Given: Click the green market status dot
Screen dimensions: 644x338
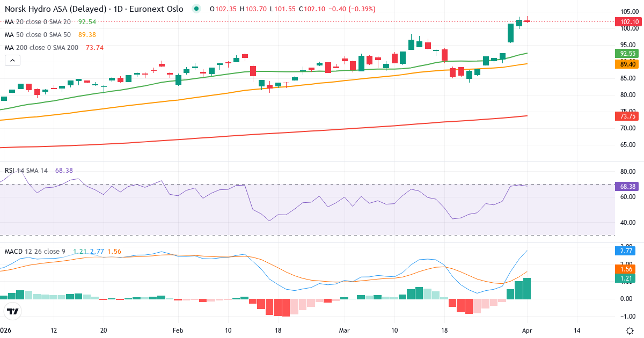Looking at the screenshot, I should [x=196, y=9].
